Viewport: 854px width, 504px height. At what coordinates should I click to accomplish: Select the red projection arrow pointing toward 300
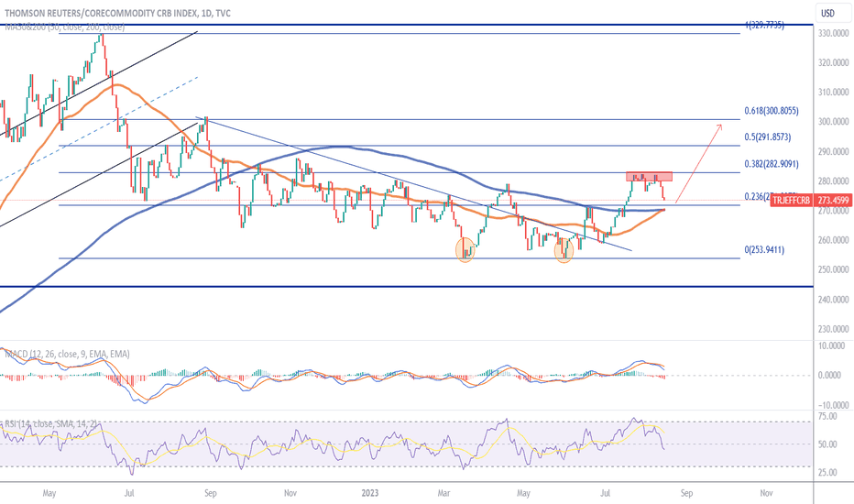699,163
